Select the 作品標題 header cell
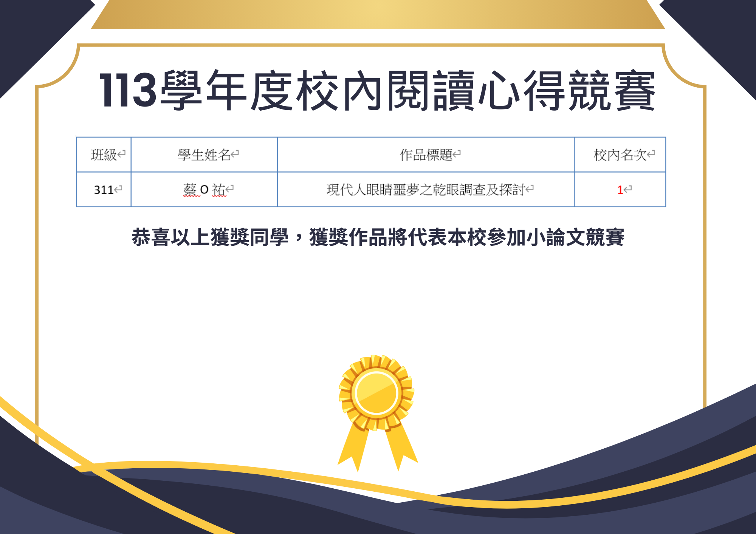 tap(426, 155)
